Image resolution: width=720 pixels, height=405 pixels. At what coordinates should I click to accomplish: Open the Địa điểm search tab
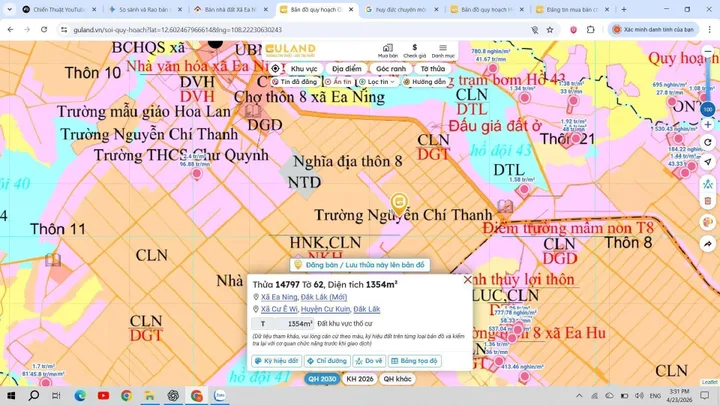click(x=347, y=68)
